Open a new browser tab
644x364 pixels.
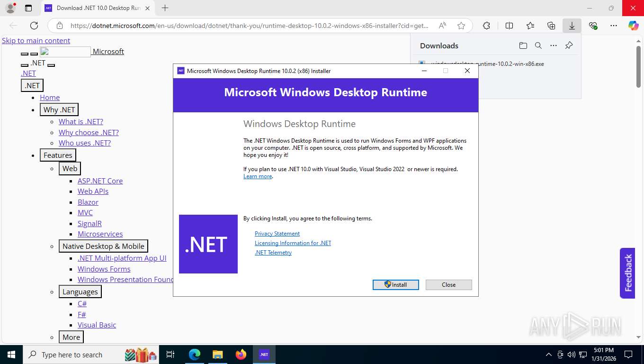(x=165, y=8)
